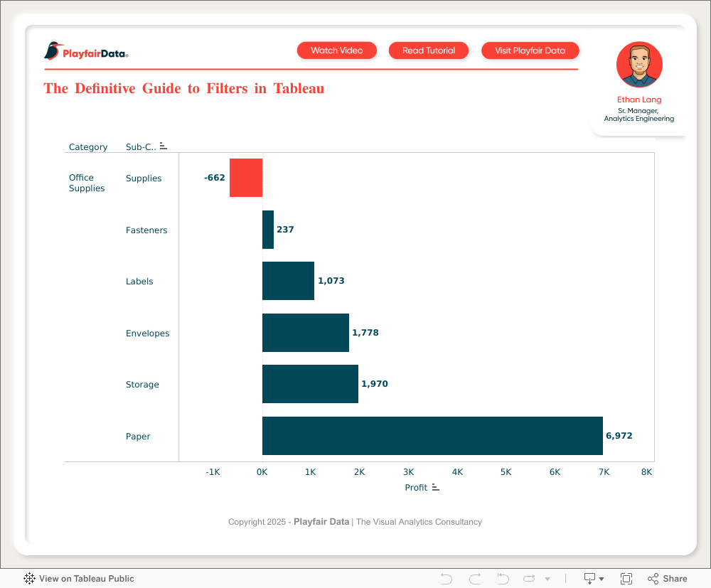Click the Redo icon in bottom toolbar
This screenshot has height=588, width=711.
coord(475,579)
